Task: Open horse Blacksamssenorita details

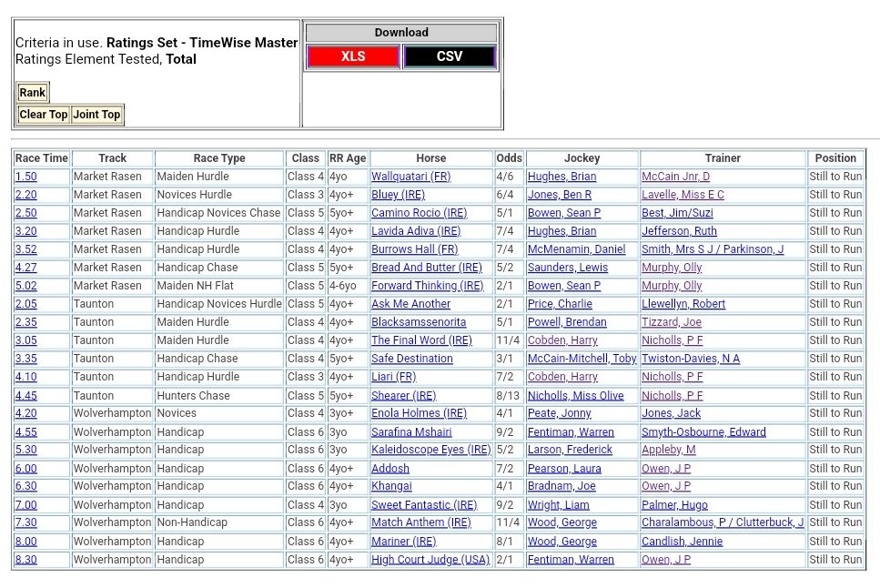Action: coord(419,322)
